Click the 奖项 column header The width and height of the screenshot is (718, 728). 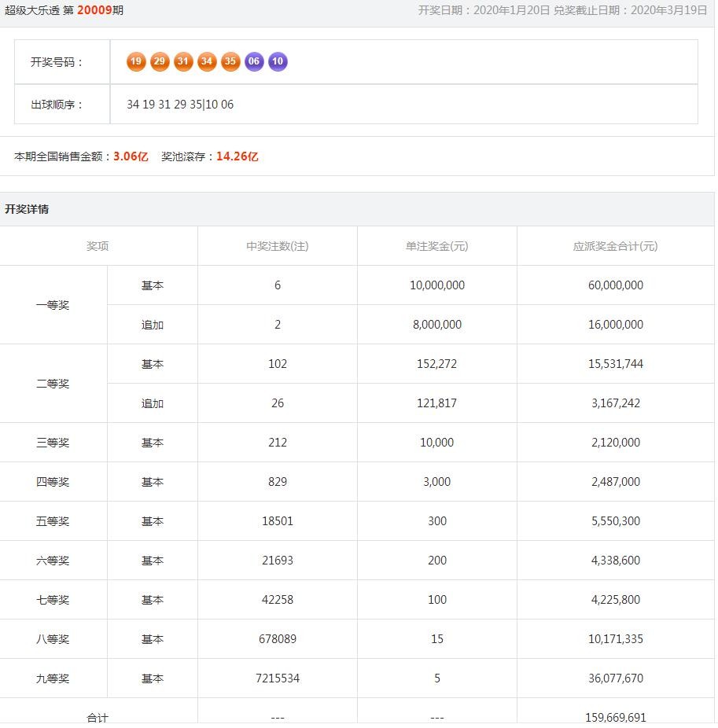(x=98, y=246)
